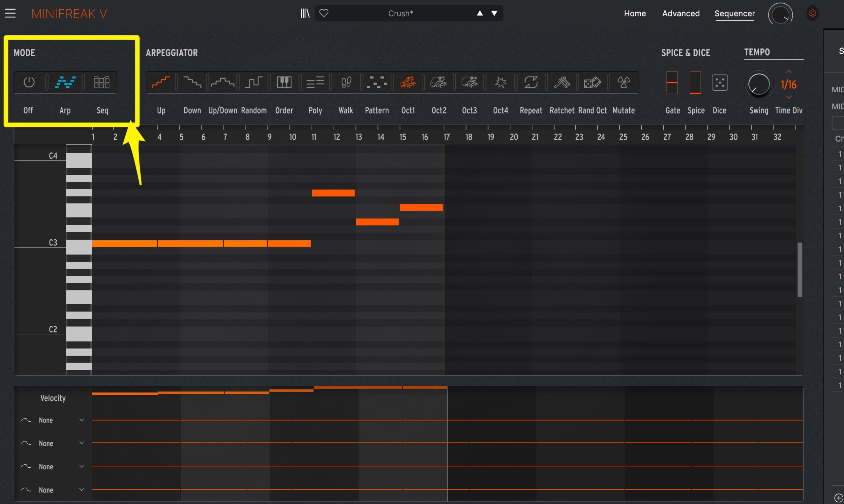
Task: Open the last None modulation lane dropdown
Action: (81, 490)
